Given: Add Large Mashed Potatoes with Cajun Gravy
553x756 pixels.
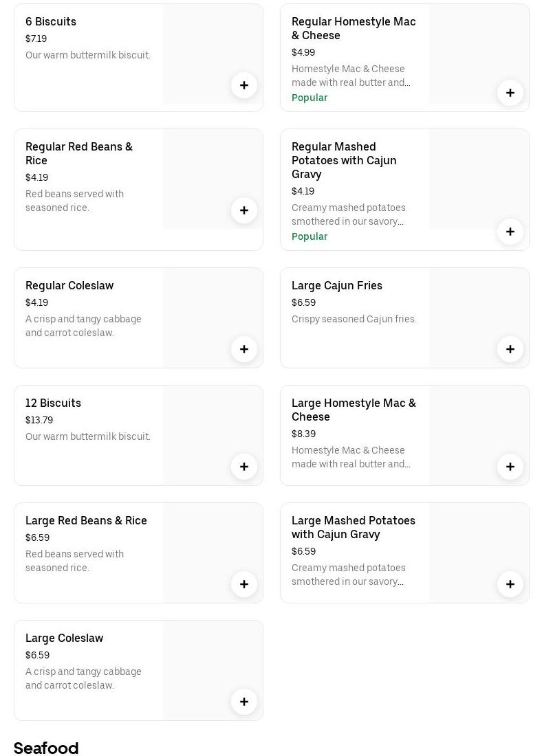Looking at the screenshot, I should [510, 584].
